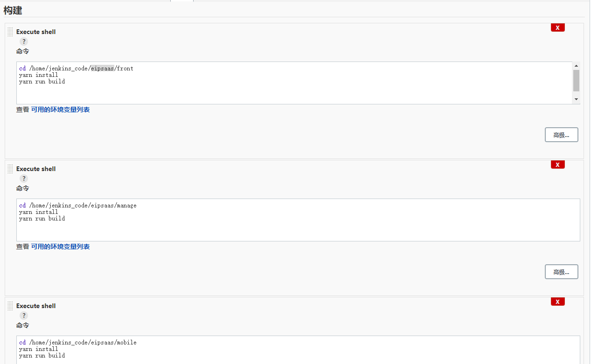Open help for second Execute shell step
Screen dimensions: 591x364
24,179
